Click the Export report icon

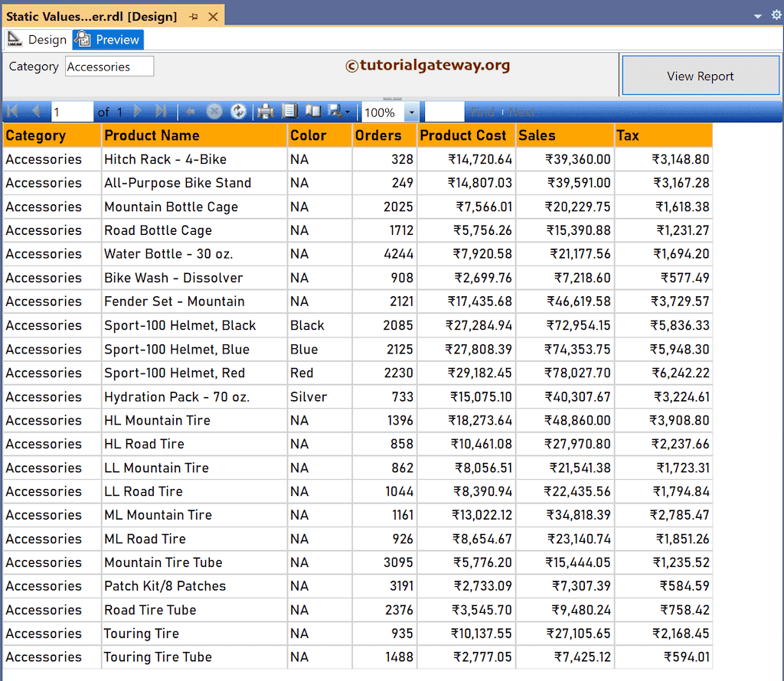click(x=334, y=112)
